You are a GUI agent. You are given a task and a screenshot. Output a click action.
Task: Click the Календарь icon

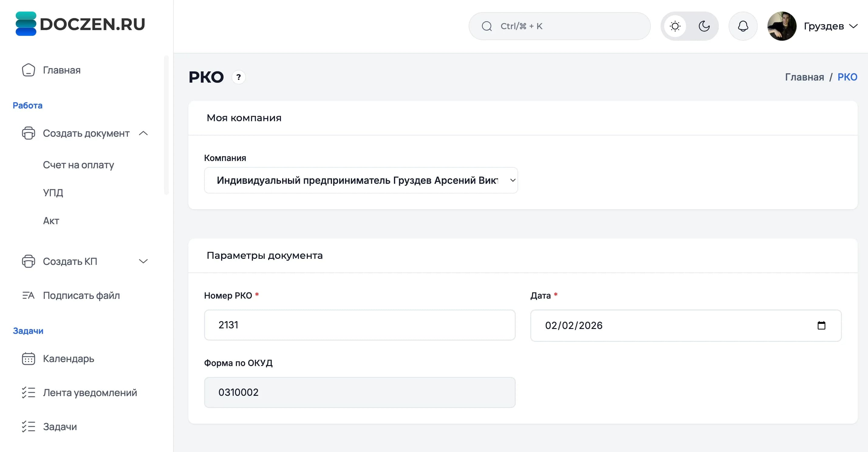[28, 359]
